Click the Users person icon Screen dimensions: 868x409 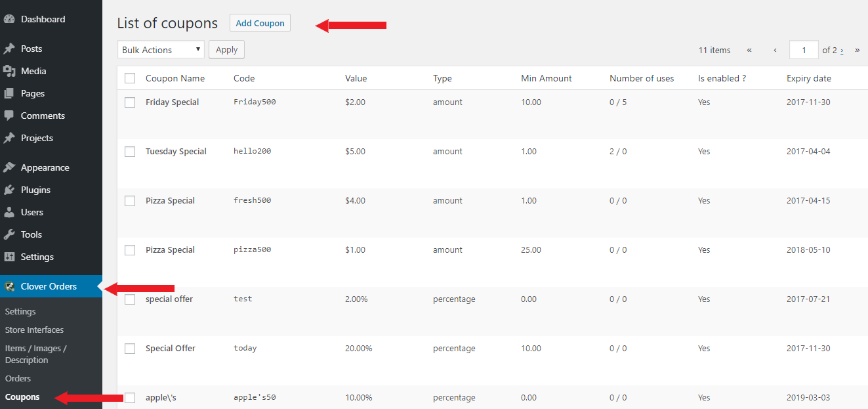tap(9, 212)
